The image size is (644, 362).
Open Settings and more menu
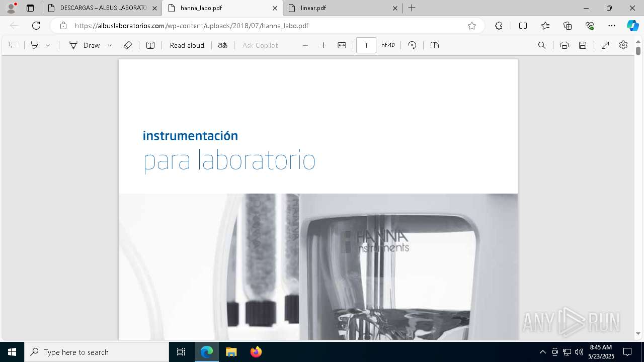[x=612, y=26]
